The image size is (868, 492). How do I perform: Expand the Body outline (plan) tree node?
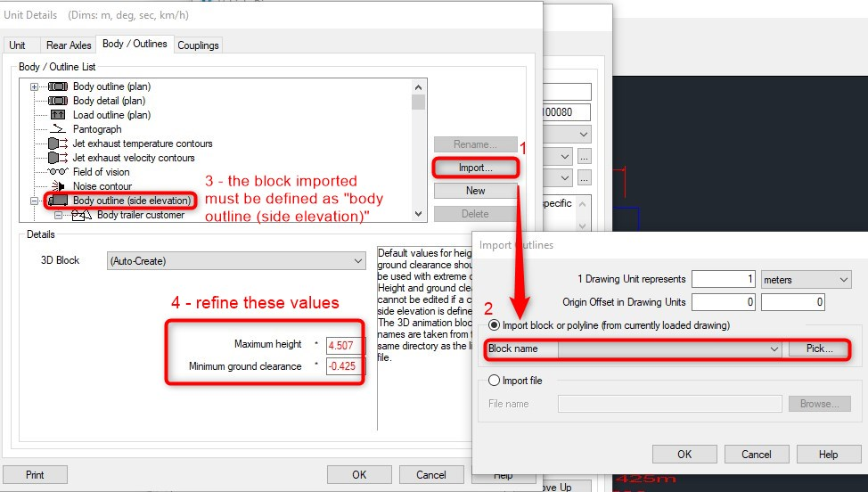click(35, 86)
